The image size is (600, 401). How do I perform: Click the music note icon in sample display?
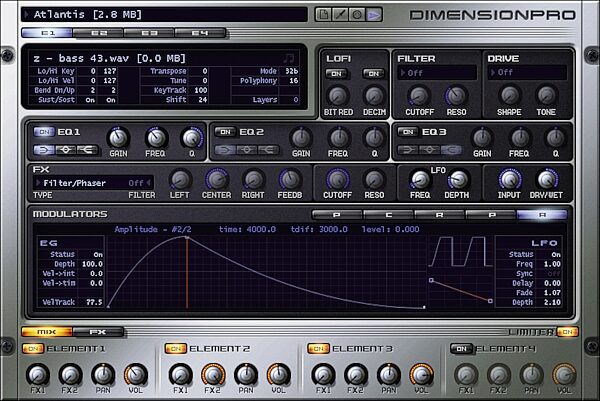(289, 58)
